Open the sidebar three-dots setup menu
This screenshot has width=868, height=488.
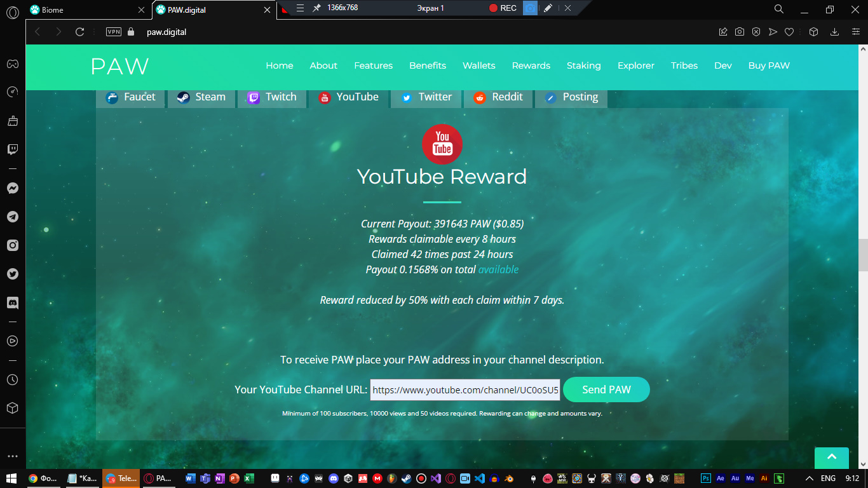click(x=13, y=456)
